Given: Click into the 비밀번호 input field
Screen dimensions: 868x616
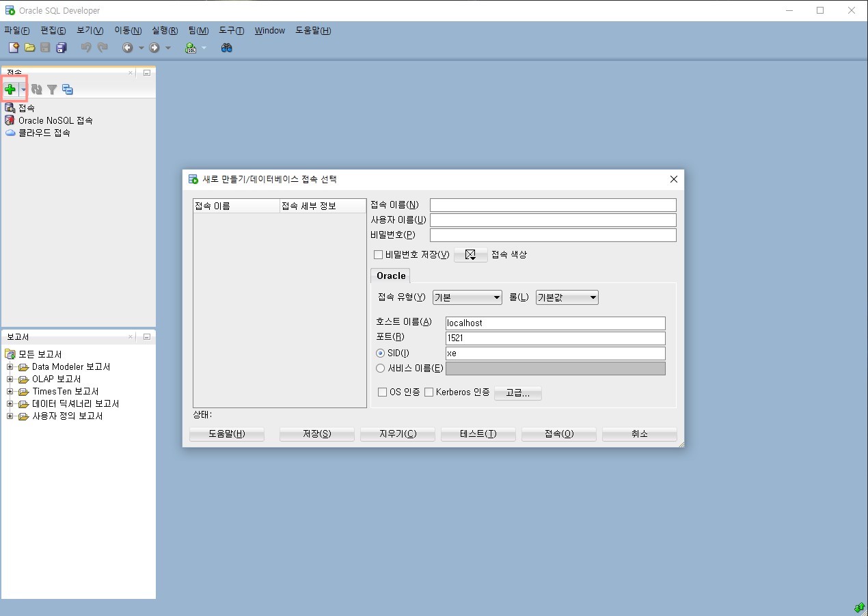Looking at the screenshot, I should 553,235.
